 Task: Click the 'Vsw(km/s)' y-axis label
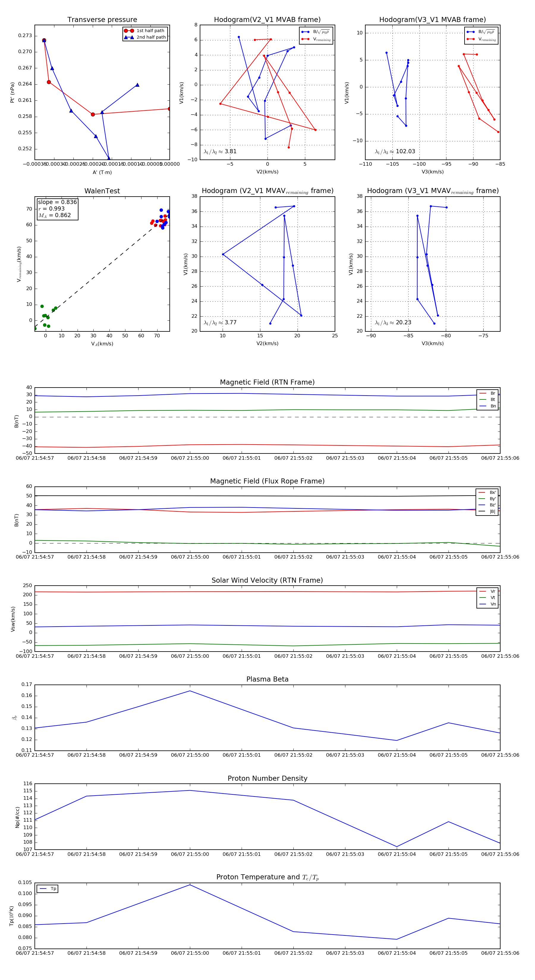click(12, 619)
